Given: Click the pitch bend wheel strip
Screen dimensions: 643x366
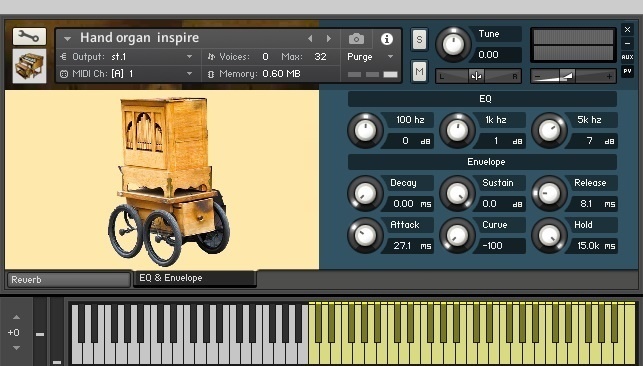Looking at the screenshot, I should point(40,332).
